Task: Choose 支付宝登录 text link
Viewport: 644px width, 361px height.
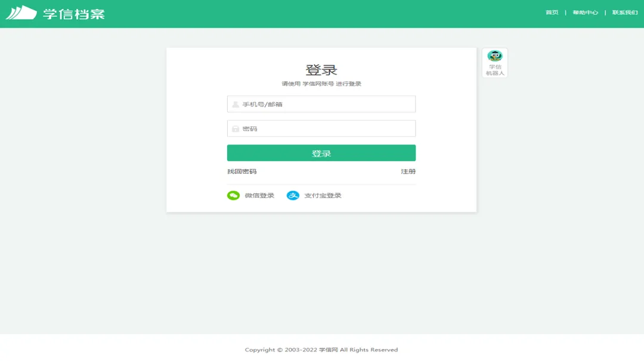Action: pos(323,195)
